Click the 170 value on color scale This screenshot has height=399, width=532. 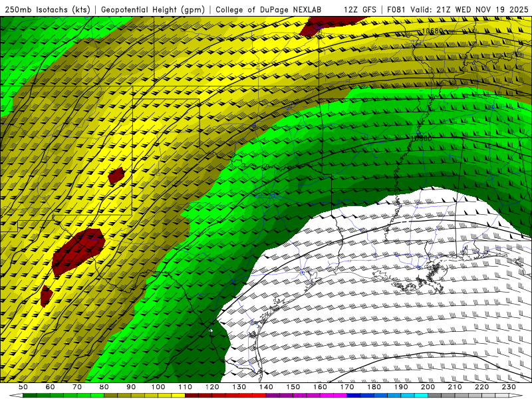point(347,387)
